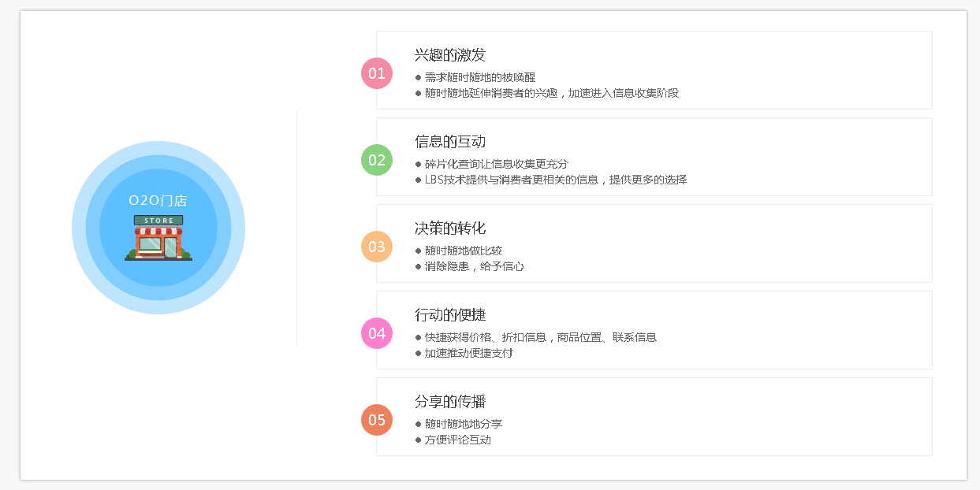The image size is (980, 490).
Task: Click the O2O门店 label in circle
Action: [158, 201]
